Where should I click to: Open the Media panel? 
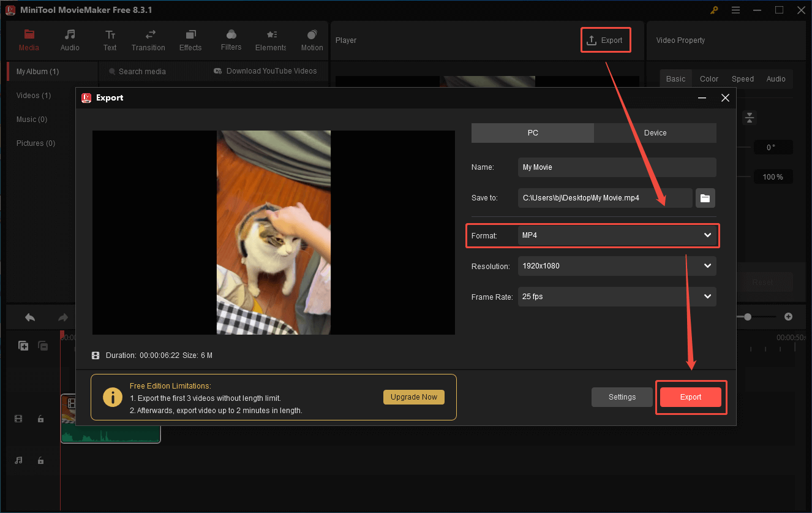(29, 40)
